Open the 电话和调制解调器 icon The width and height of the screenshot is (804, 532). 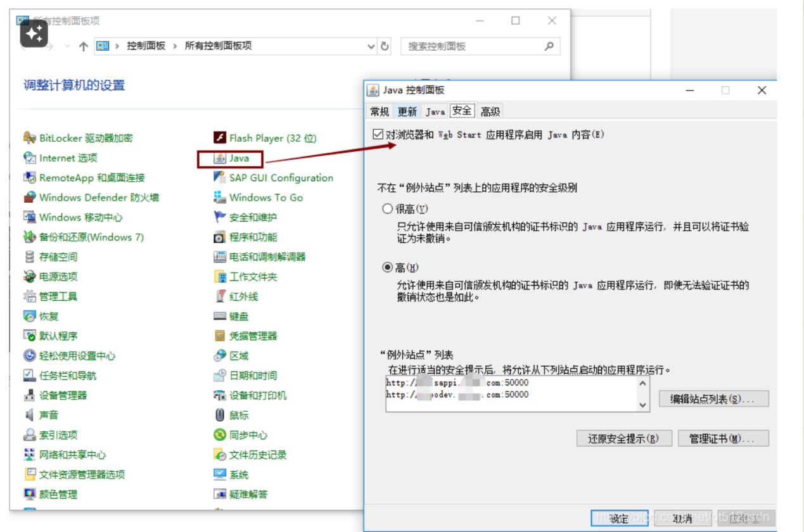[x=220, y=256]
